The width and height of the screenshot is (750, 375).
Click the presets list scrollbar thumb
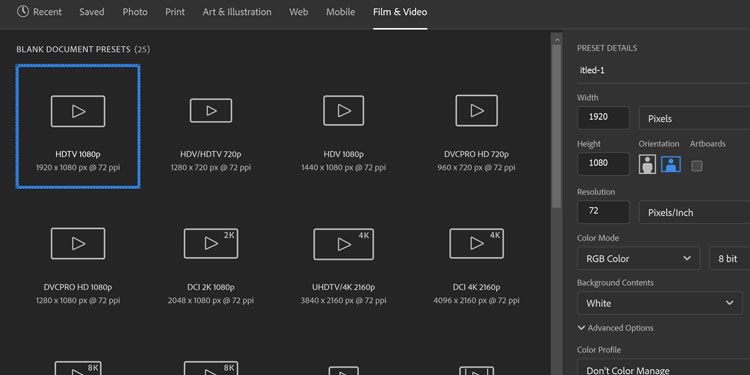(556, 127)
